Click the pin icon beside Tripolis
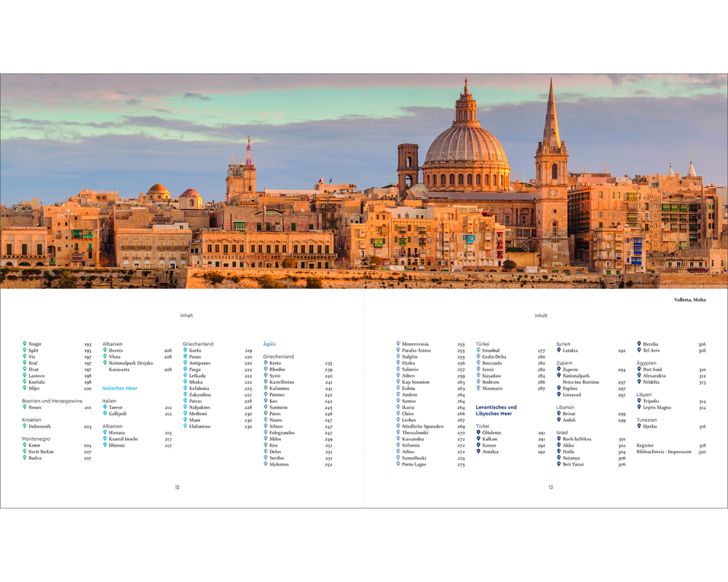The height and width of the screenshot is (582, 728). click(638, 401)
